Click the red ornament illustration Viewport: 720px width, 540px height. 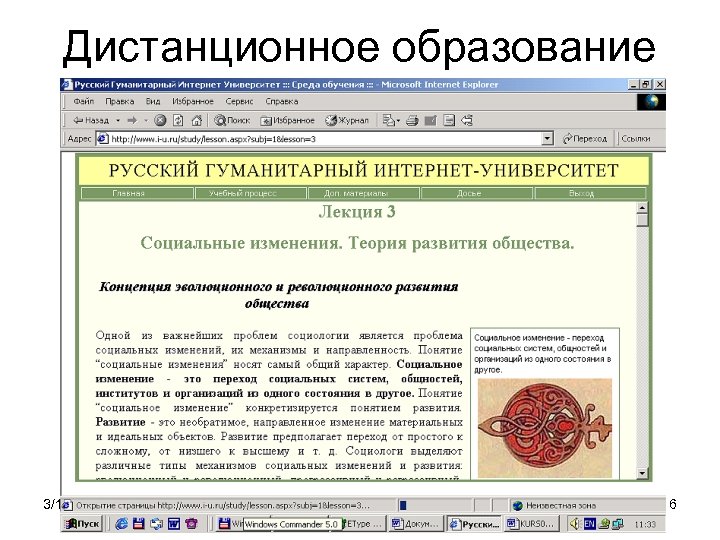coord(545,428)
